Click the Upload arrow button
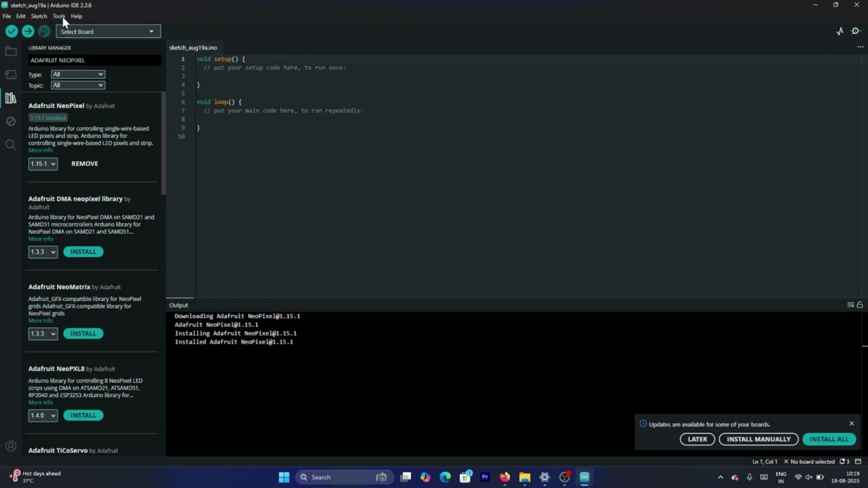 (28, 31)
